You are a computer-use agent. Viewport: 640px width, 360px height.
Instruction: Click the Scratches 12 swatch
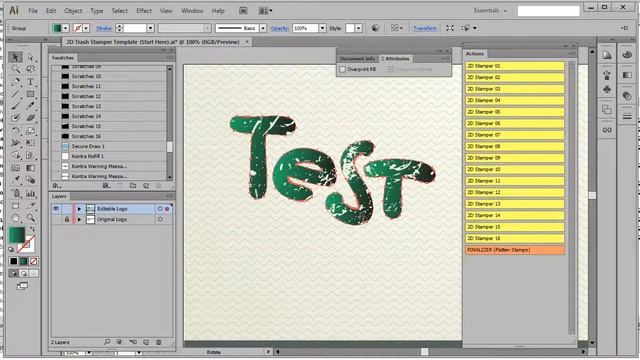109,96
